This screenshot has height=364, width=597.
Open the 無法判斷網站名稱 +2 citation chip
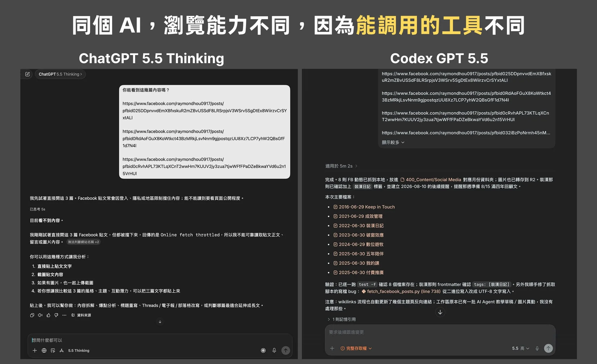[x=84, y=242]
